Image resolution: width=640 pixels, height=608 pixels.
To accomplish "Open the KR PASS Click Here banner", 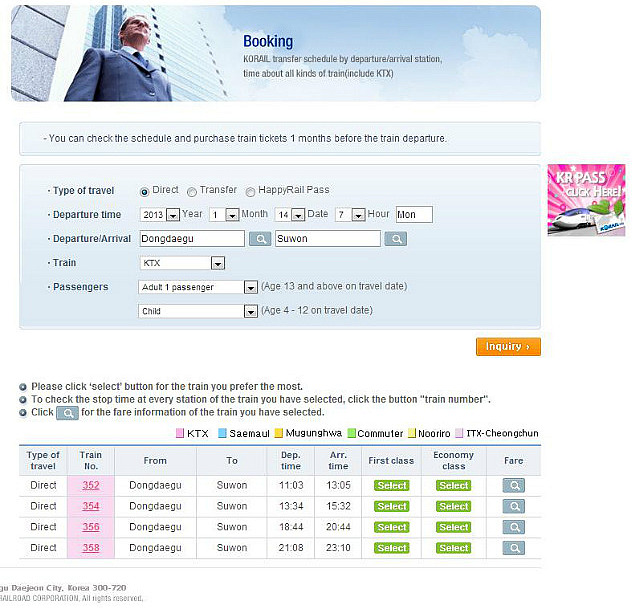I will pyautogui.click(x=586, y=200).
